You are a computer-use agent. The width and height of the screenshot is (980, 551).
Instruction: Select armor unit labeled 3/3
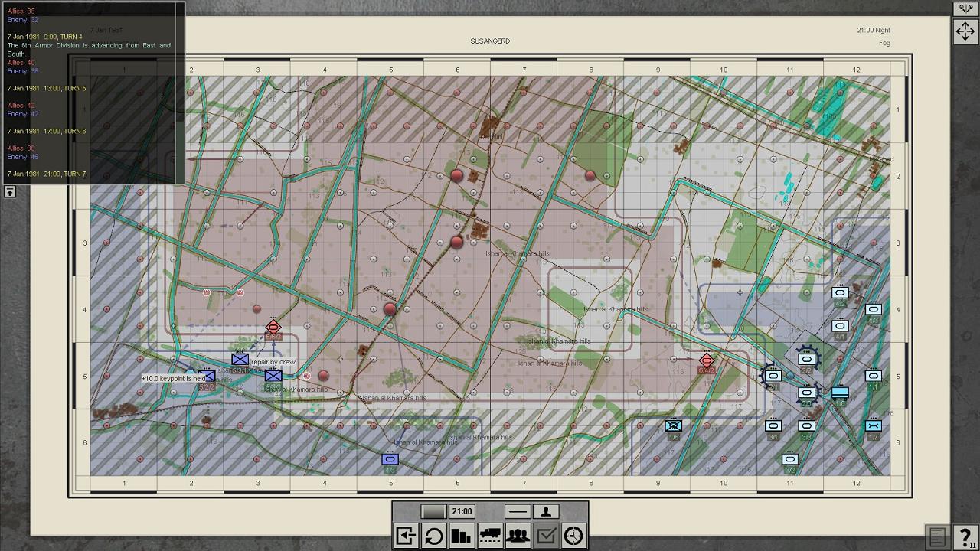click(806, 425)
